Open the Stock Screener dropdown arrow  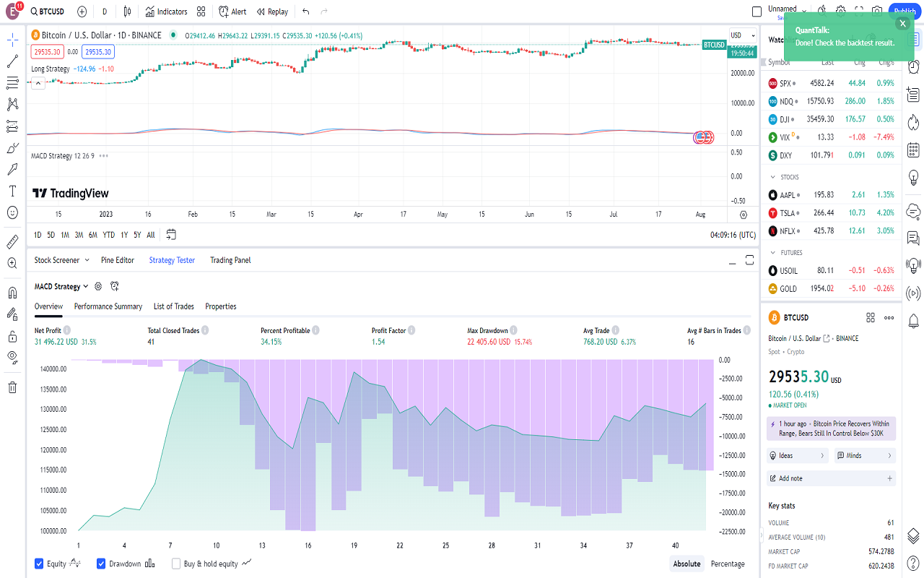[x=87, y=260]
